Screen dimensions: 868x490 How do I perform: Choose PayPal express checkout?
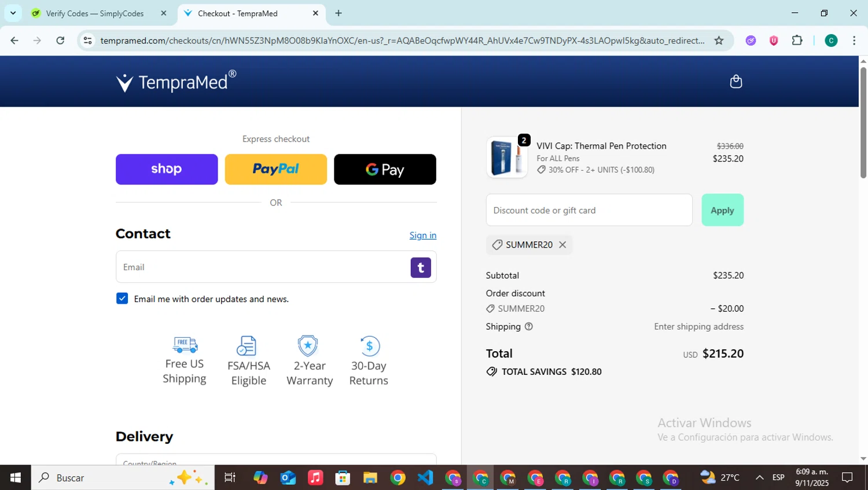(x=276, y=170)
